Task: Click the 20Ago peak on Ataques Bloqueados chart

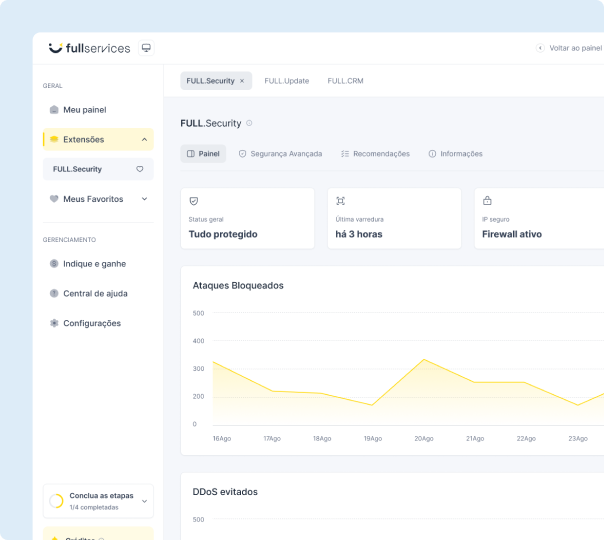Action: [x=424, y=359]
